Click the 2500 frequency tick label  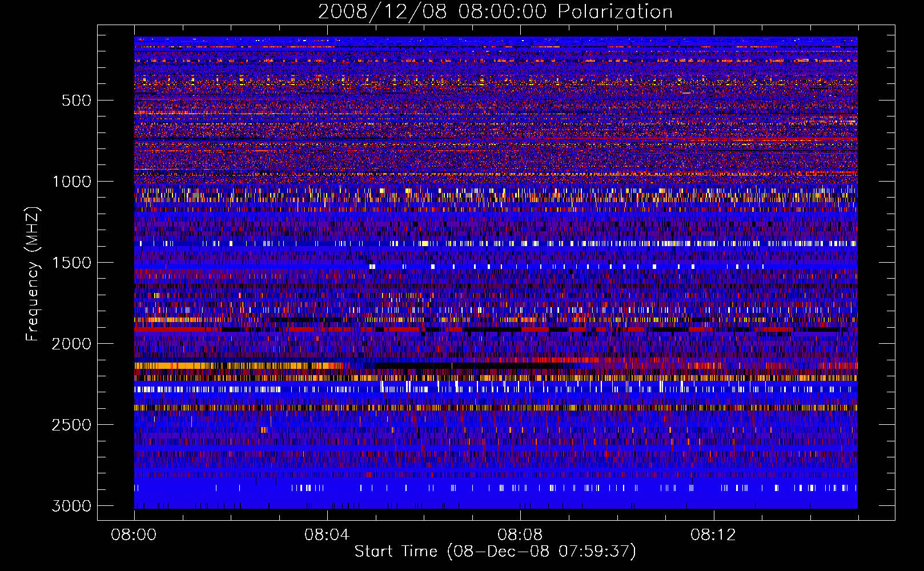point(71,425)
